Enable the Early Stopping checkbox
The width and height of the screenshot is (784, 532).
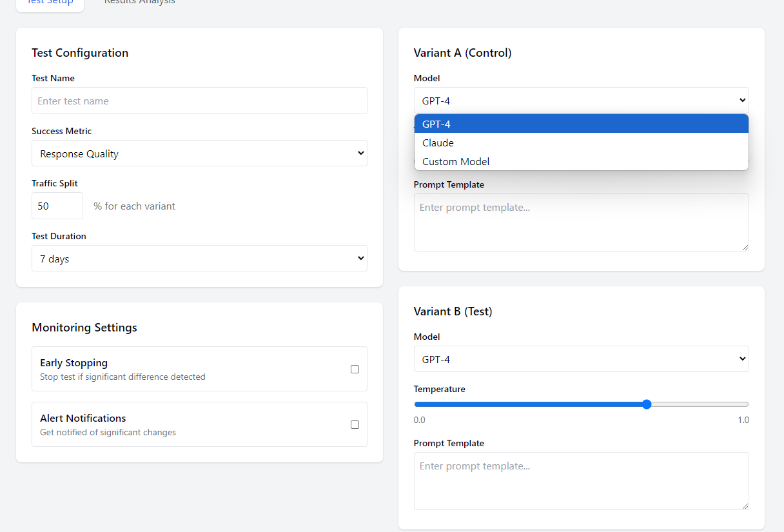355,369
